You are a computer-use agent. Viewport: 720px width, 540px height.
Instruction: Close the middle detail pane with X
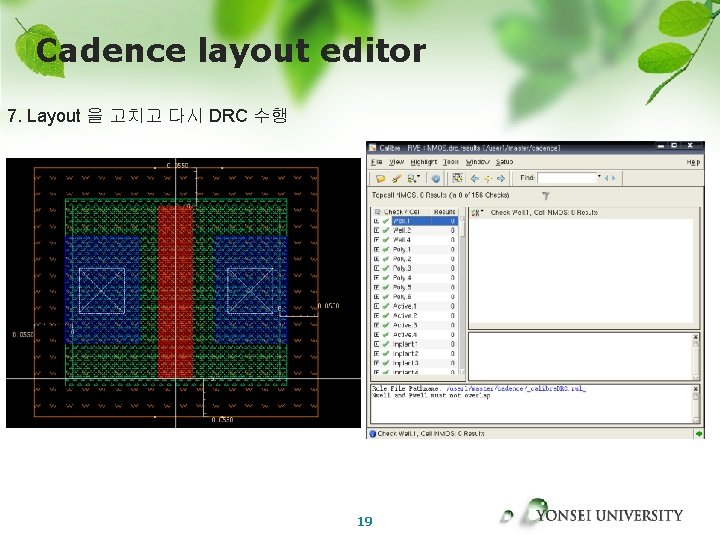[x=696, y=337]
